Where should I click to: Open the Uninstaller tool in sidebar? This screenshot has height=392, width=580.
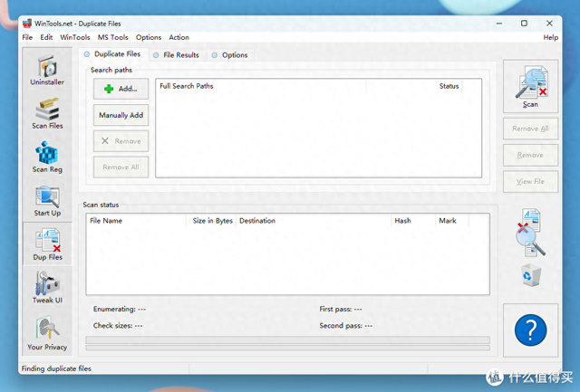(47, 72)
